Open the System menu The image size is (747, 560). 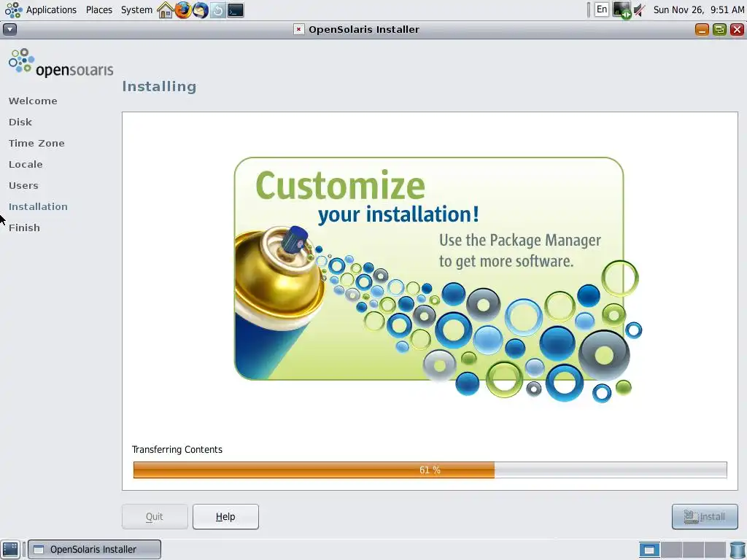[136, 10]
